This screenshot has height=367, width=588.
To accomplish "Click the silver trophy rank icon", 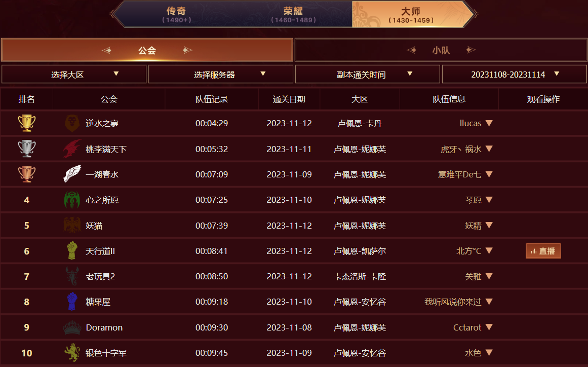I will (26, 149).
